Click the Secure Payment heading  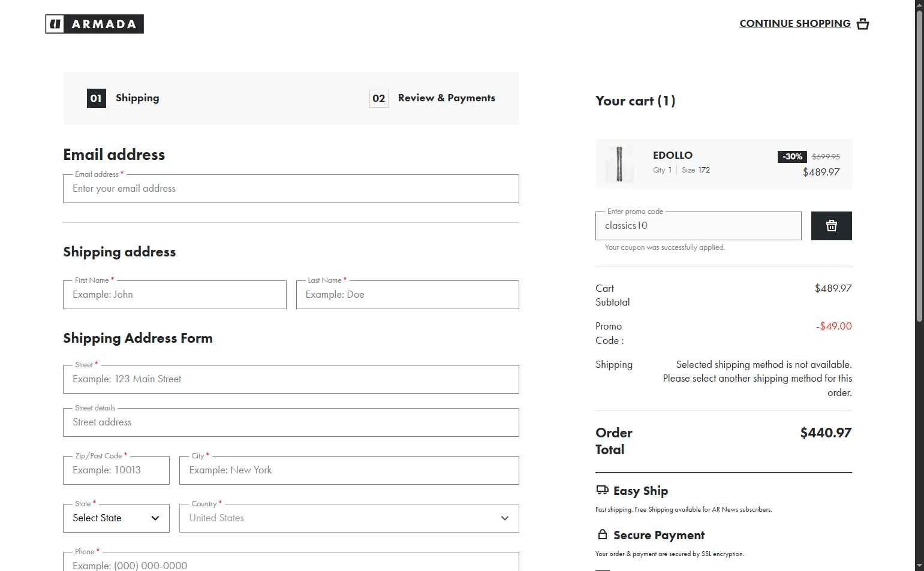click(x=659, y=535)
